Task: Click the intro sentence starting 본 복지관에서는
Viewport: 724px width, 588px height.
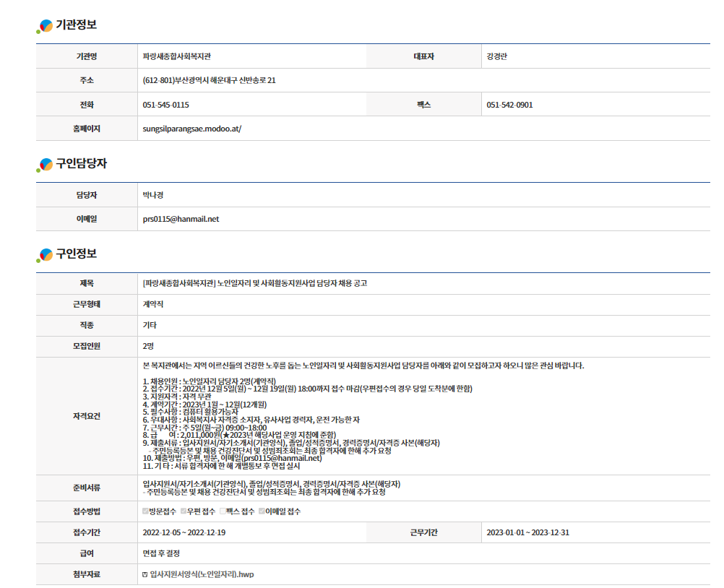Action: tap(363, 366)
